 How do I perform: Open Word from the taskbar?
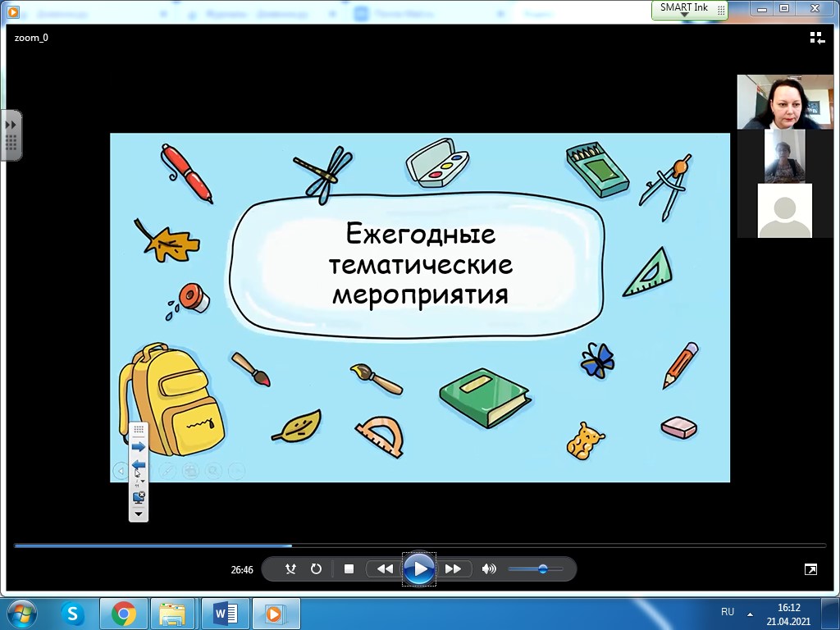coord(224,613)
